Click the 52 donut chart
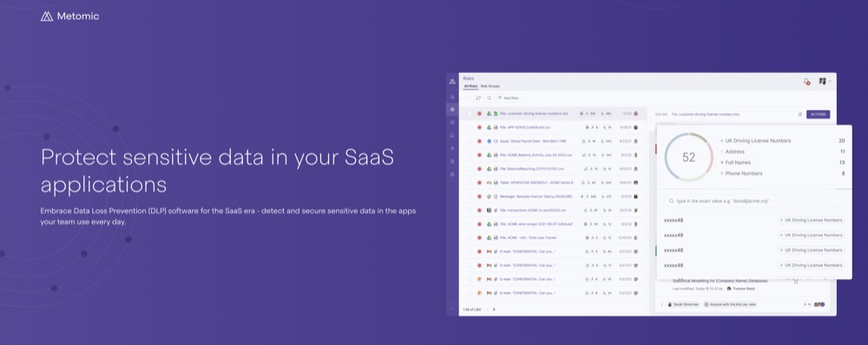This screenshot has width=868, height=345. (688, 157)
